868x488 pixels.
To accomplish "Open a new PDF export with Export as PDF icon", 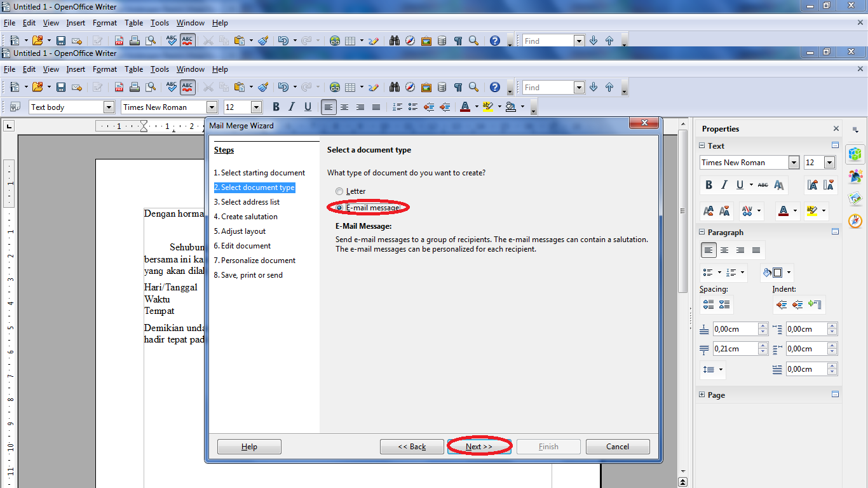I will point(118,87).
